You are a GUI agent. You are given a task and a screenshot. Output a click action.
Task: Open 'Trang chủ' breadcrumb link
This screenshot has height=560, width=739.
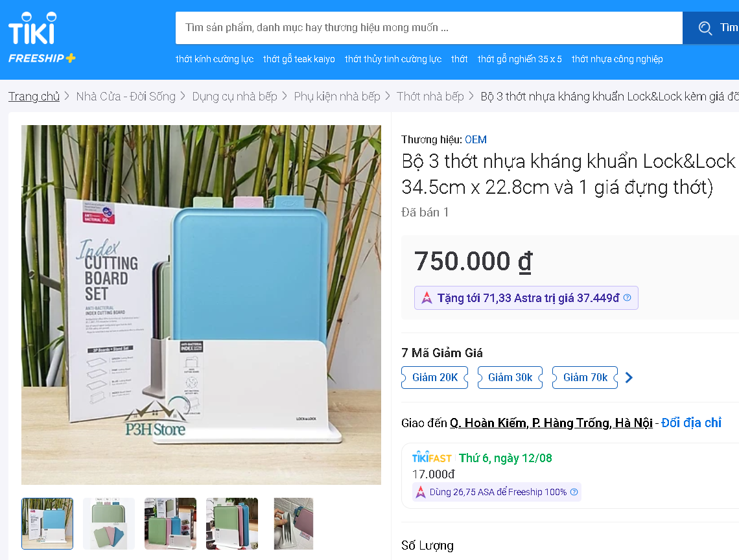[x=34, y=96]
